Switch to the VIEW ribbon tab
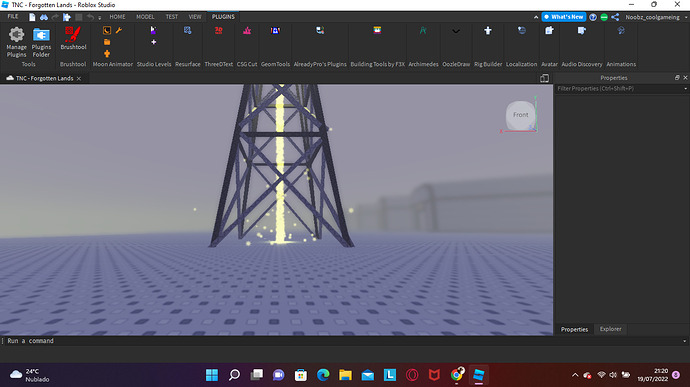Viewport: 690px width, 387px height. [195, 17]
